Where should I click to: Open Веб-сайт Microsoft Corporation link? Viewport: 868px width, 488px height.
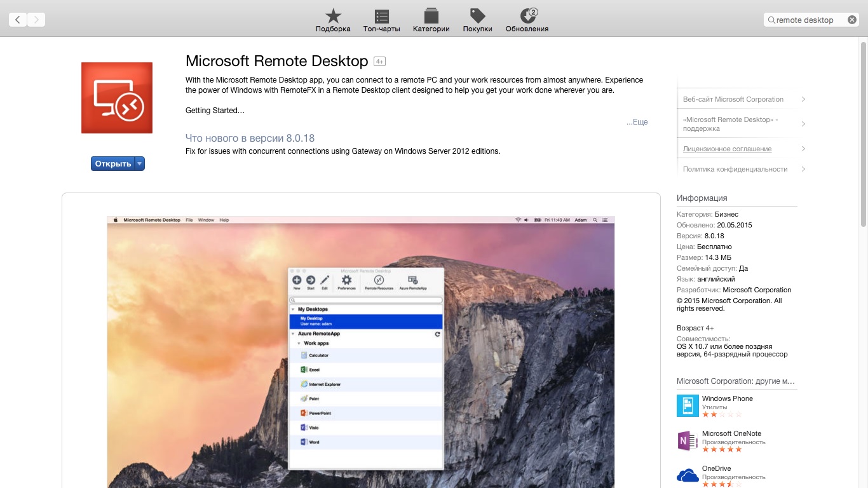[733, 99]
